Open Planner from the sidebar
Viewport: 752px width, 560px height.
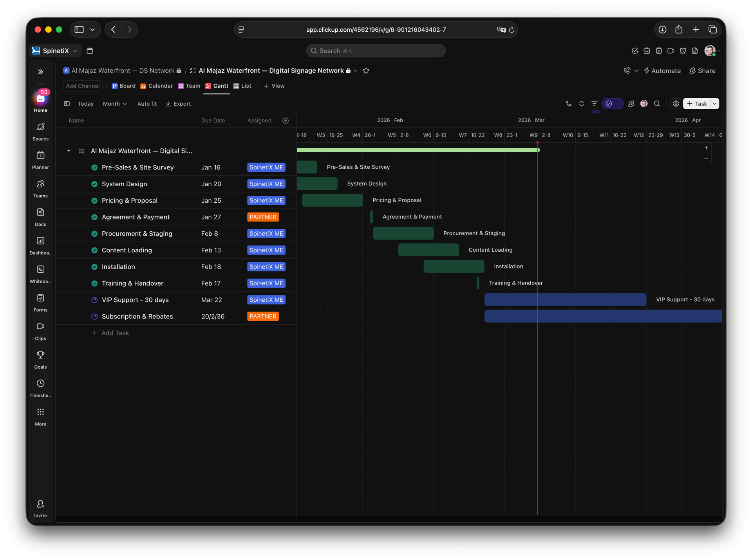[x=40, y=159]
